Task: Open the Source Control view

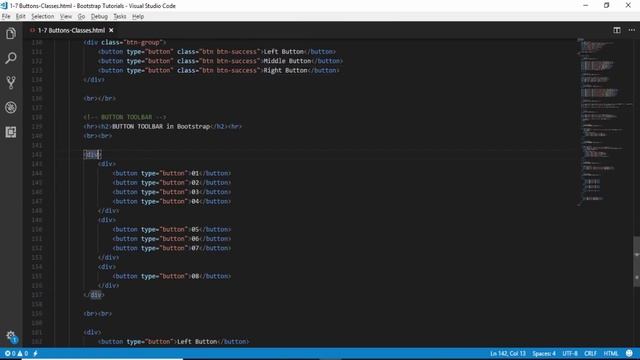Action: (11, 82)
